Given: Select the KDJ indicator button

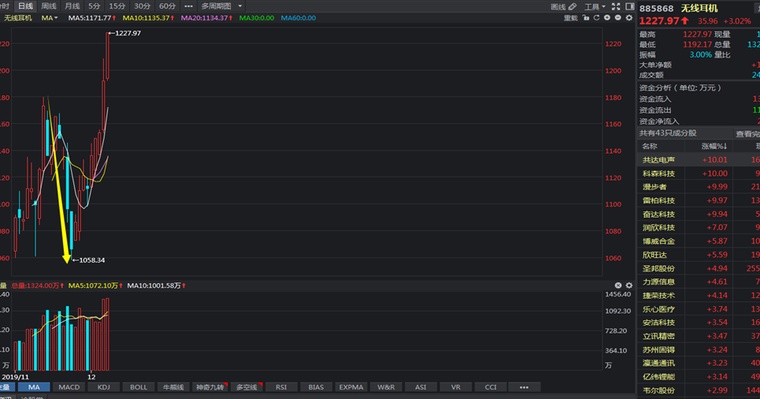Looking at the screenshot, I should coord(104,387).
